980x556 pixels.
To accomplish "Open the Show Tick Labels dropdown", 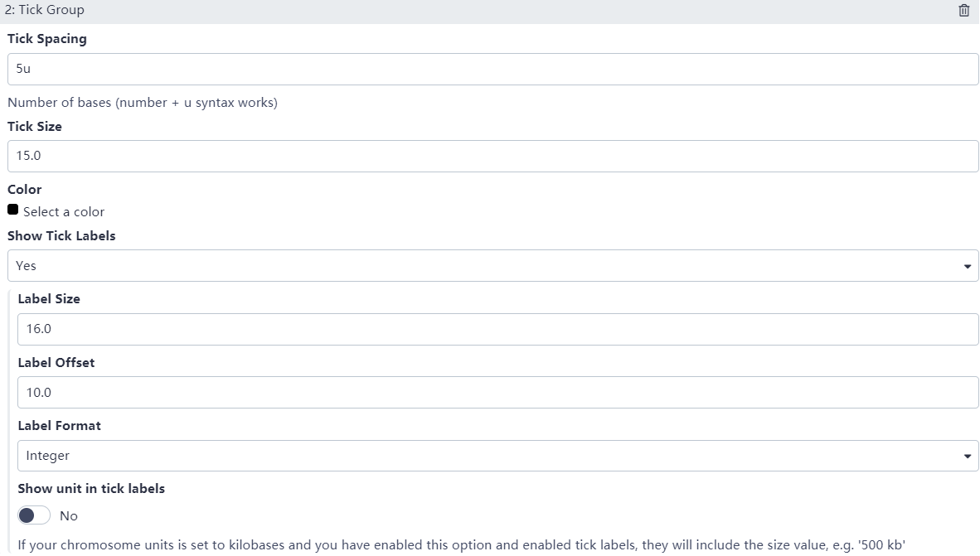I will [492, 266].
